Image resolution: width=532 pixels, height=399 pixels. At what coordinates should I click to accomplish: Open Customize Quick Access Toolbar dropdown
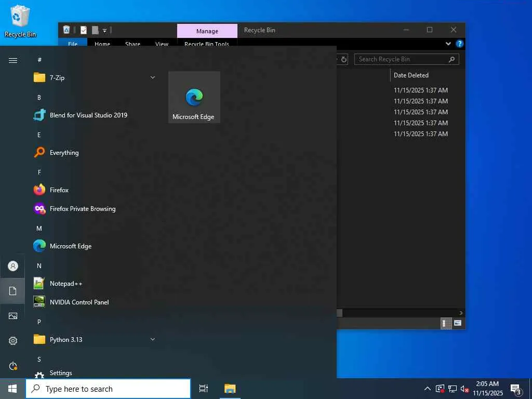click(105, 31)
